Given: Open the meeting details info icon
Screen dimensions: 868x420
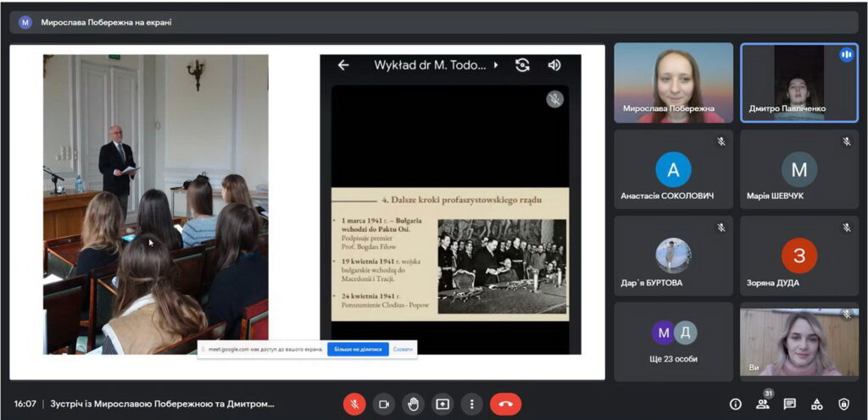Looking at the screenshot, I should 735,404.
